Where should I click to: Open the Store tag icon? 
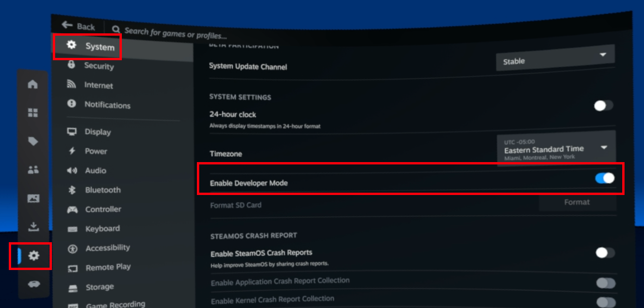point(33,142)
